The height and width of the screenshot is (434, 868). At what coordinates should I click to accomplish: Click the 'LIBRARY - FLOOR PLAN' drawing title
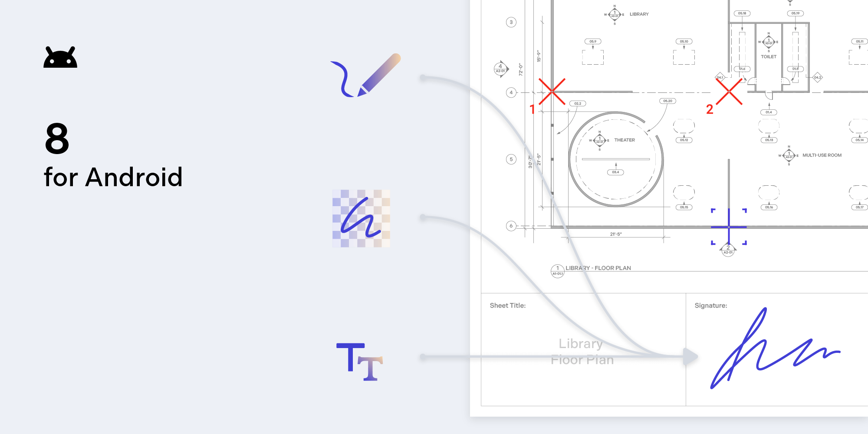coord(598,268)
